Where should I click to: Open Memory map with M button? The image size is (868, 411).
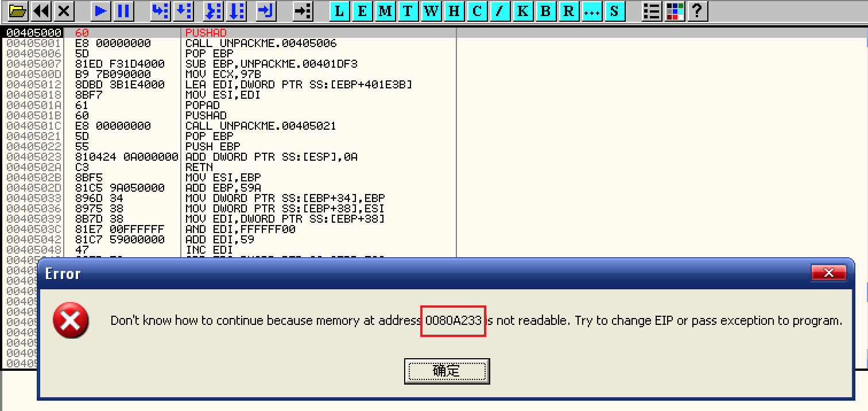pyautogui.click(x=385, y=10)
